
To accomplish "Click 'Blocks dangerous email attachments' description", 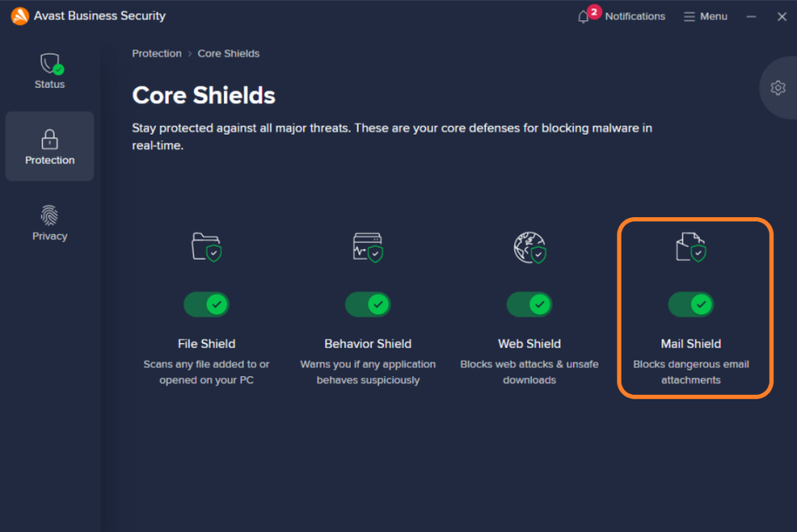I will 691,372.
